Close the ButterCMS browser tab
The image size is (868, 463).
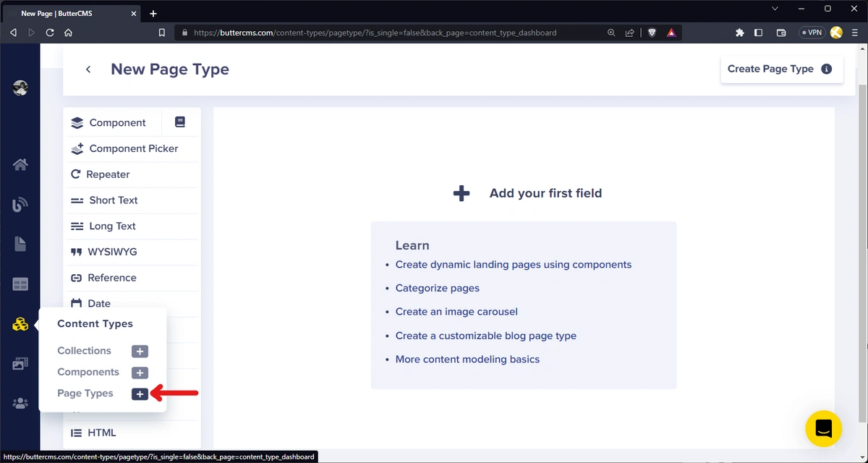click(x=134, y=13)
